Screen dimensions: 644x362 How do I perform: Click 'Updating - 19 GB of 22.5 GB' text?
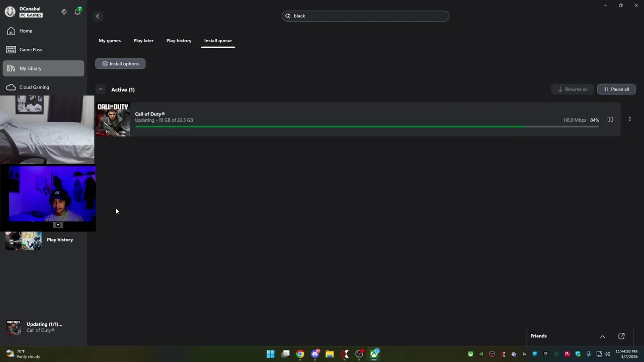pyautogui.click(x=164, y=120)
